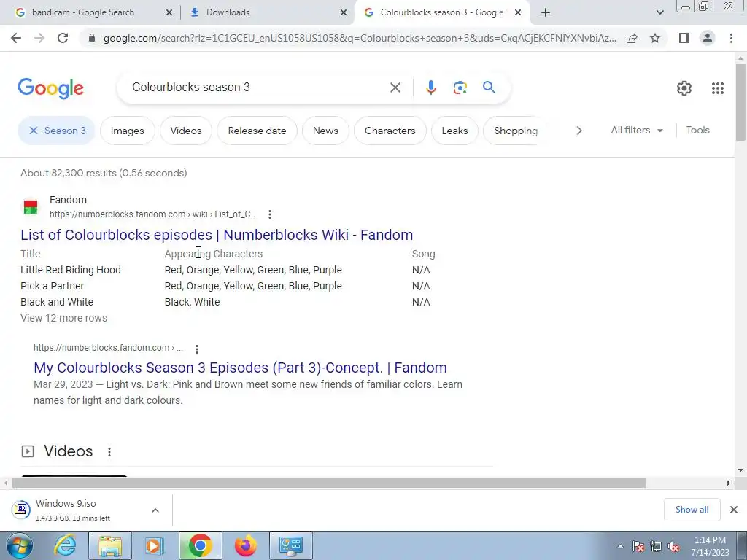Open options for the Fandom List result

pos(270,214)
